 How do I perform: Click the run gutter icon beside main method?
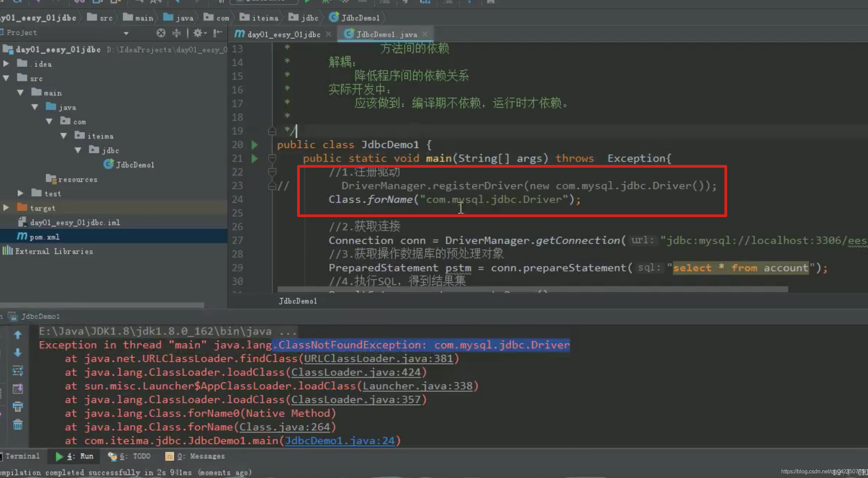[x=254, y=158]
